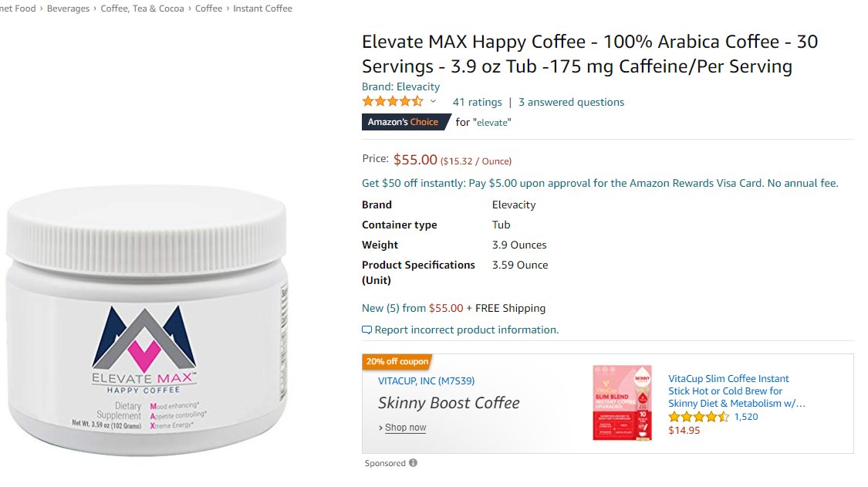Click the Amazon Rewards Visa Card offer
Image resolution: width=868 pixels, height=487 pixels.
tap(600, 183)
